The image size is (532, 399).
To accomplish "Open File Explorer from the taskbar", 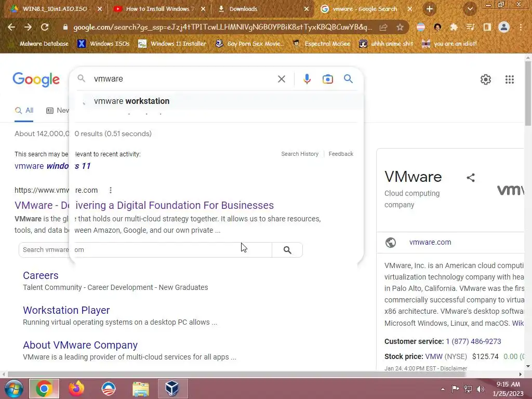I will click(140, 389).
